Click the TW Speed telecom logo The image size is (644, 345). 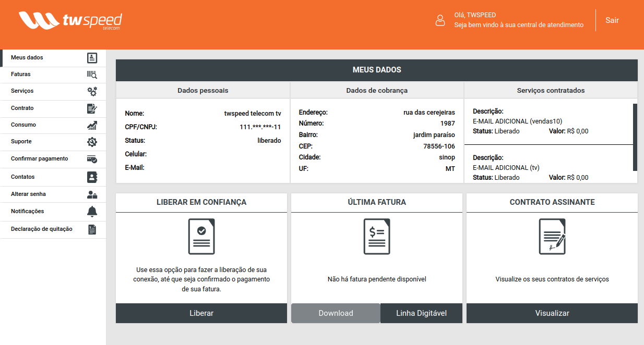point(70,21)
